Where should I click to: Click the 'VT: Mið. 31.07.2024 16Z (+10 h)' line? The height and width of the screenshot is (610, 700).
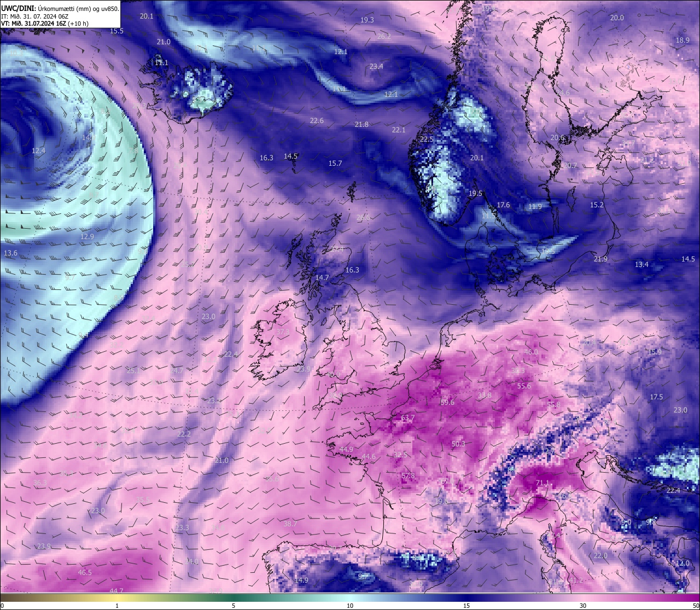45,24
